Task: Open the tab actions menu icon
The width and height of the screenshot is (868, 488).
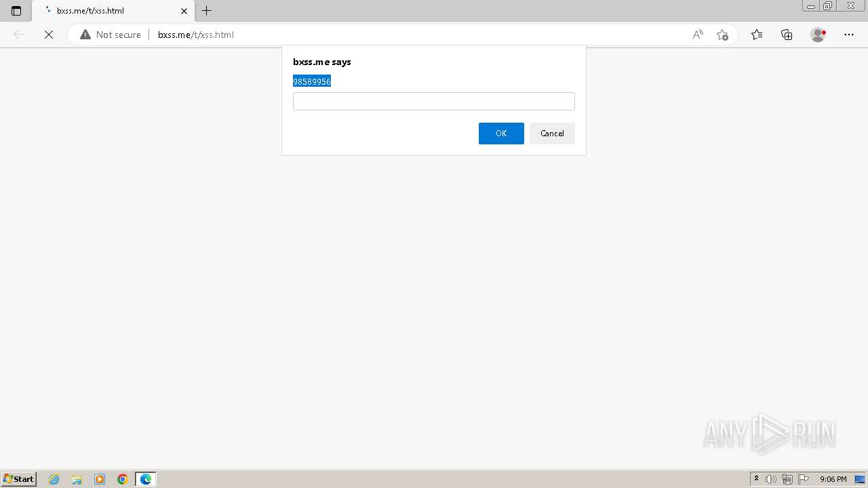Action: [x=16, y=11]
